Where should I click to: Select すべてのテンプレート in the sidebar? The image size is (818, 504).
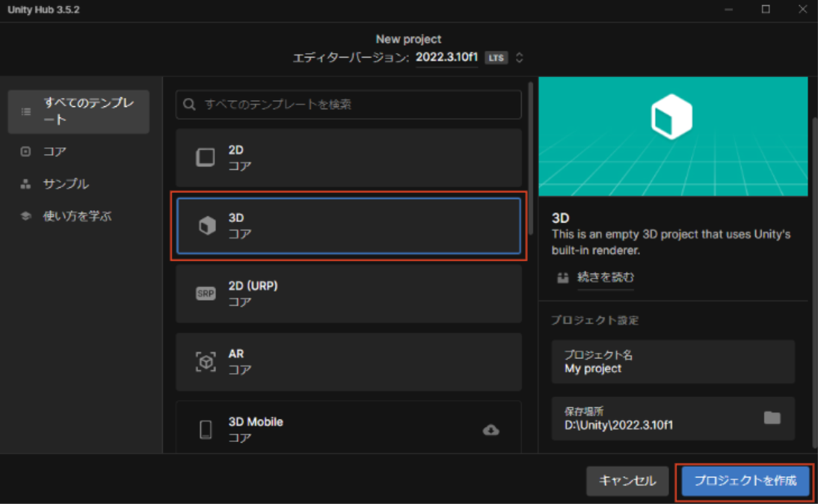[x=79, y=111]
